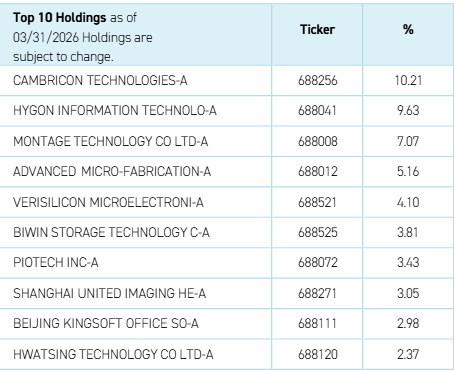Click the Ticker column header
The image size is (454, 370).
point(317,30)
